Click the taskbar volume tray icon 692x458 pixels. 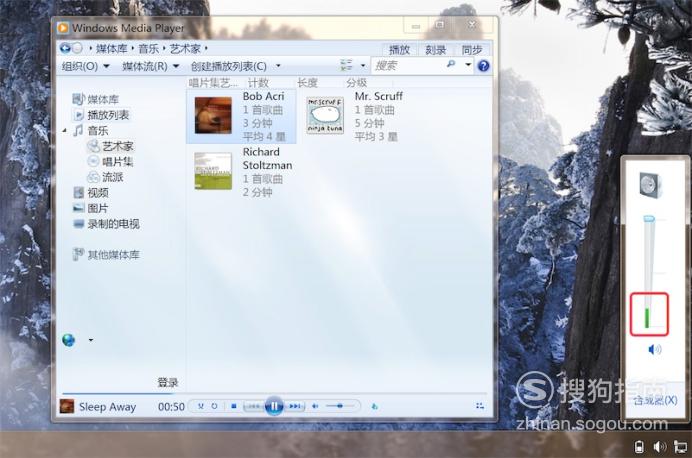pyautogui.click(x=659, y=447)
